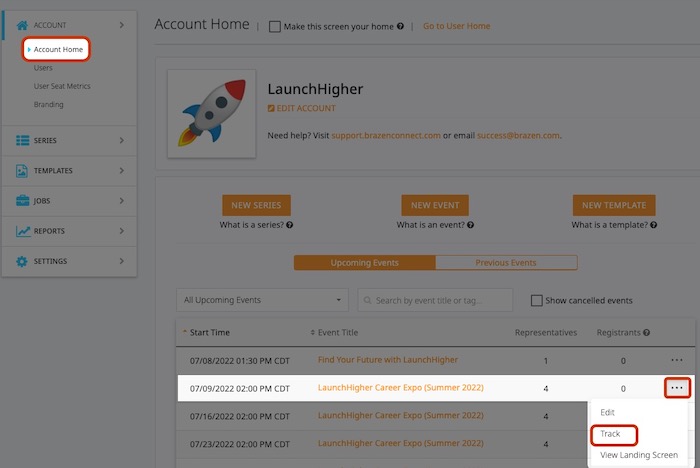Click the help icon beside 'What is a template?'
This screenshot has width=700, height=468.
click(x=654, y=225)
